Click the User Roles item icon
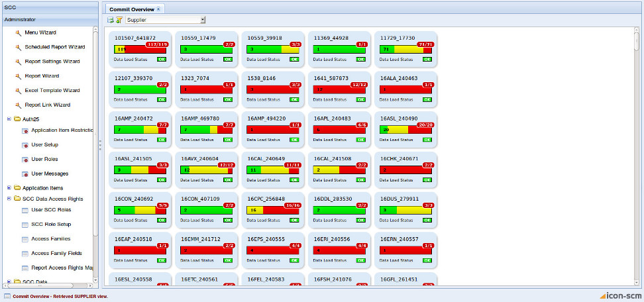This screenshot has width=644, height=302. coord(25,160)
